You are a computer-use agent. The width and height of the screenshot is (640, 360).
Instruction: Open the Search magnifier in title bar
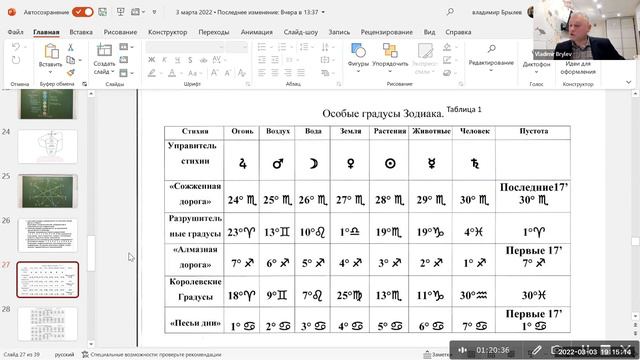[x=450, y=12]
